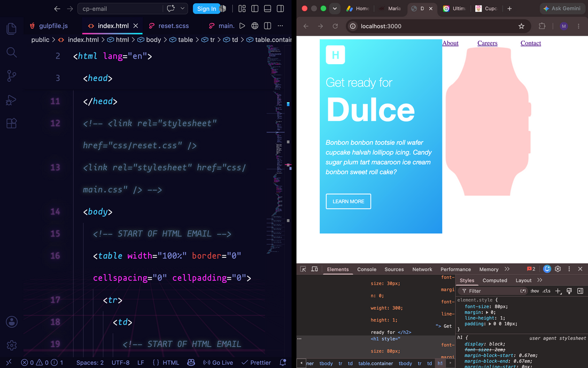Start the Go Live server
Image resolution: width=588 pixels, height=368 pixels.
[218, 362]
